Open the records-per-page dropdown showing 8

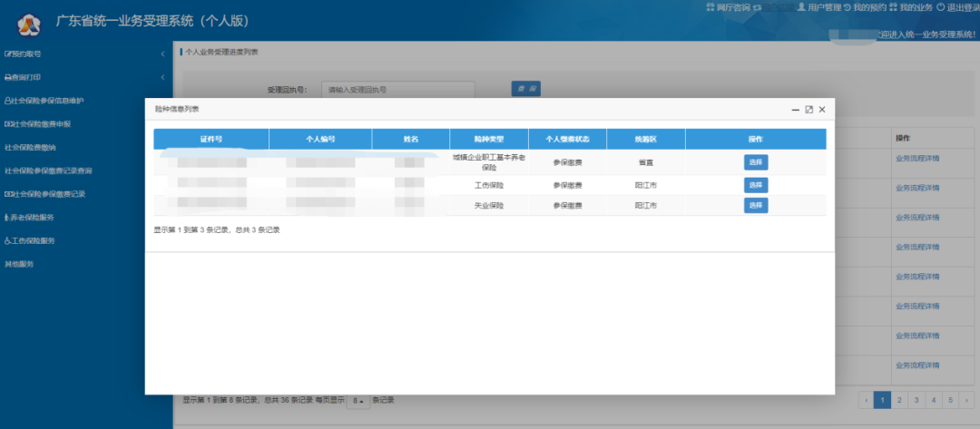(358, 400)
